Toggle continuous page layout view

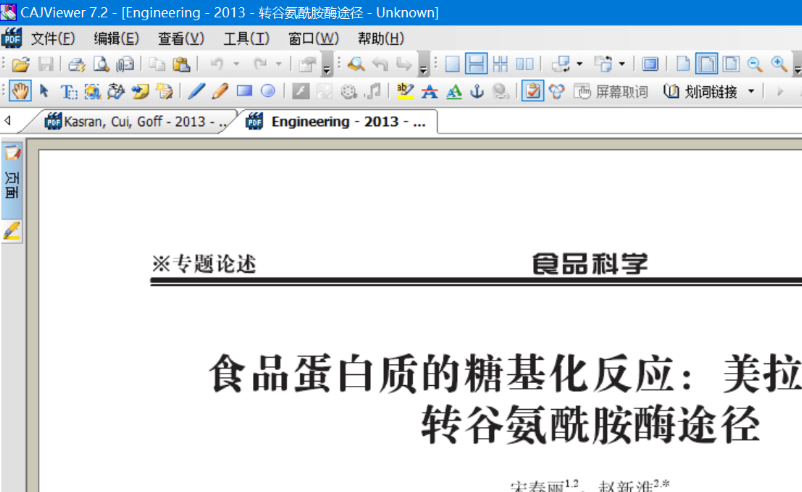click(x=476, y=64)
